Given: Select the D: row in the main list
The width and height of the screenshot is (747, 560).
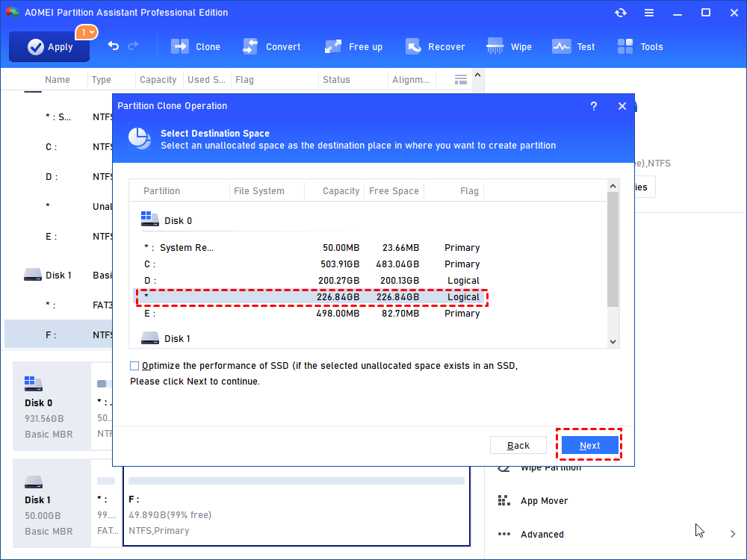Looking at the screenshot, I should tap(58, 177).
